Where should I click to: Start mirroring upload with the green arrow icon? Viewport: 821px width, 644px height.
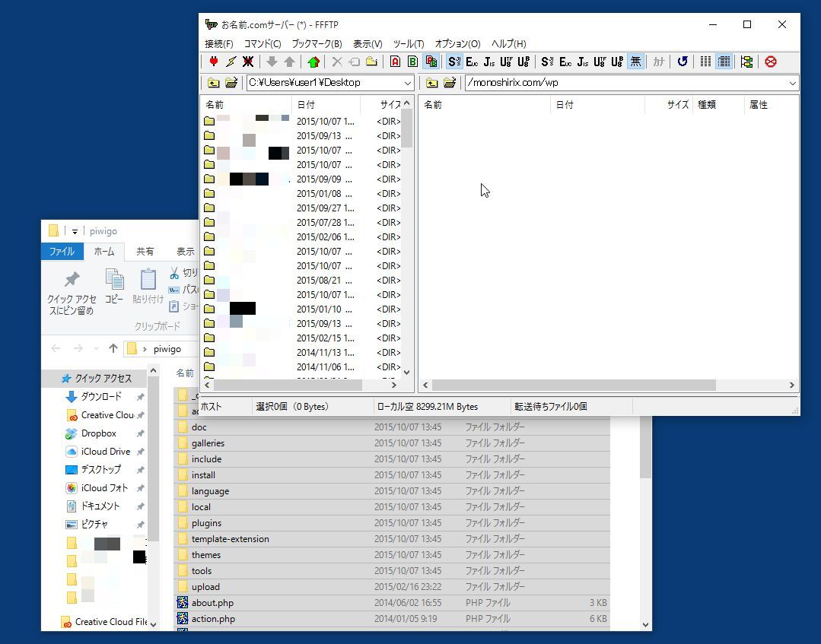[x=313, y=62]
